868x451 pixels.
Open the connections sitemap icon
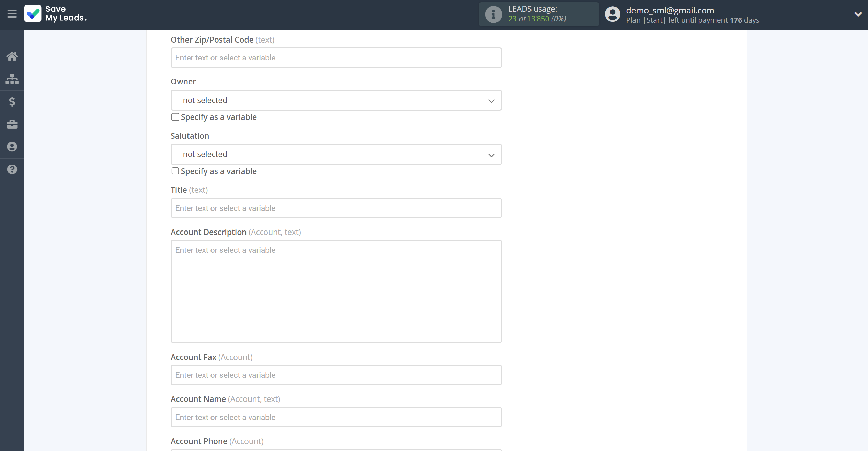point(12,79)
